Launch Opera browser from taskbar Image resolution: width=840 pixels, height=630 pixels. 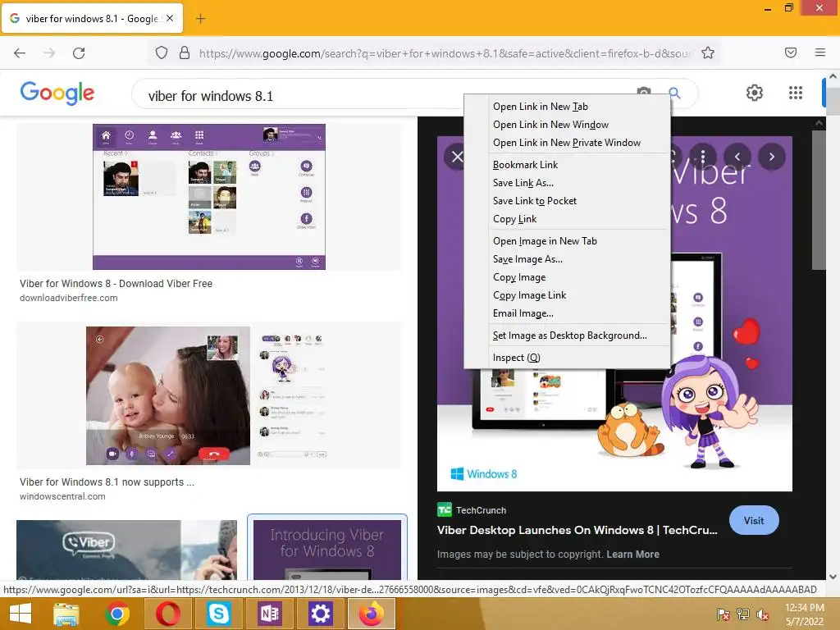coord(167,614)
